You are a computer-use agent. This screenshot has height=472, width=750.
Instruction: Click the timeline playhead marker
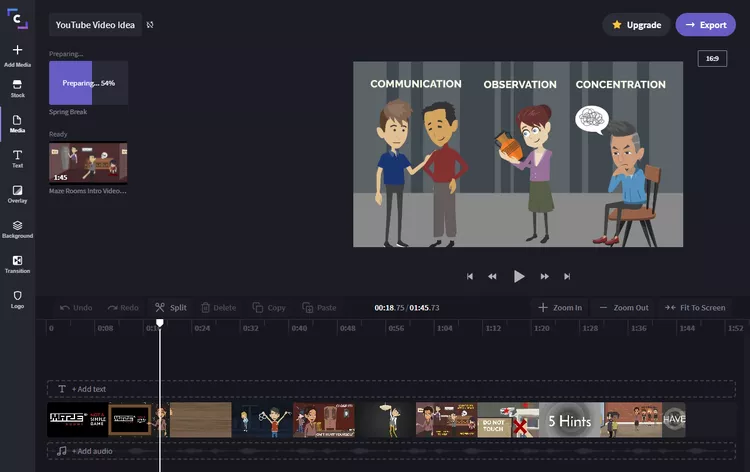pos(159,323)
